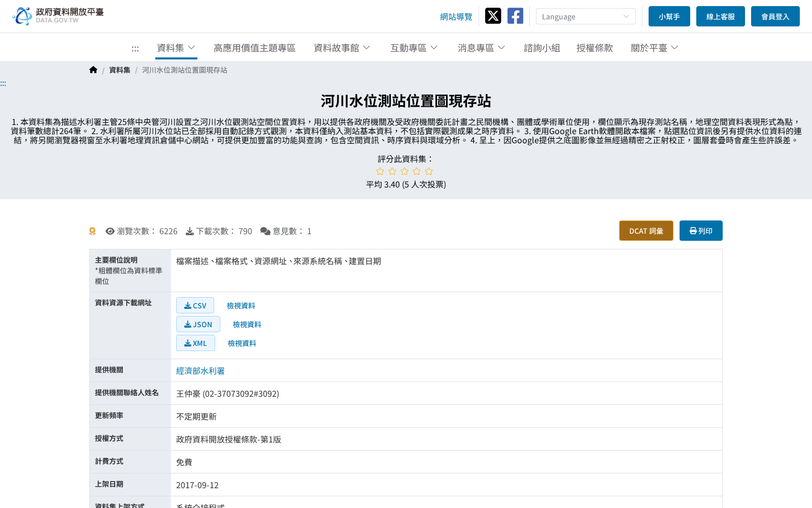Expand the 消息專區 menu

click(x=482, y=48)
